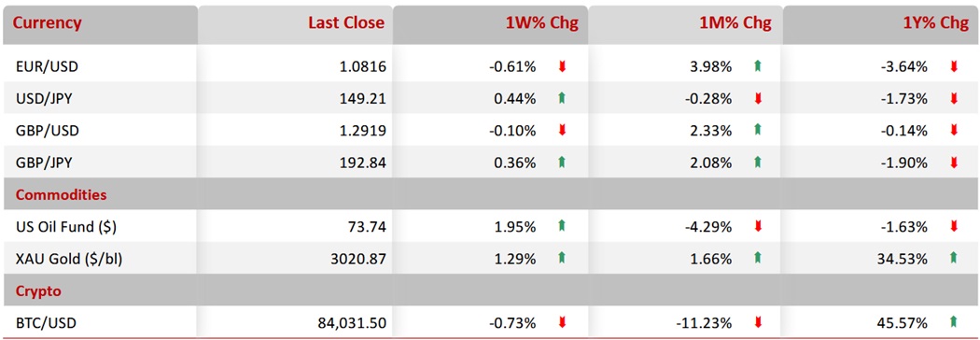Click the EUR/USD currency pair label
The width and height of the screenshot is (980, 340).
coord(46,66)
